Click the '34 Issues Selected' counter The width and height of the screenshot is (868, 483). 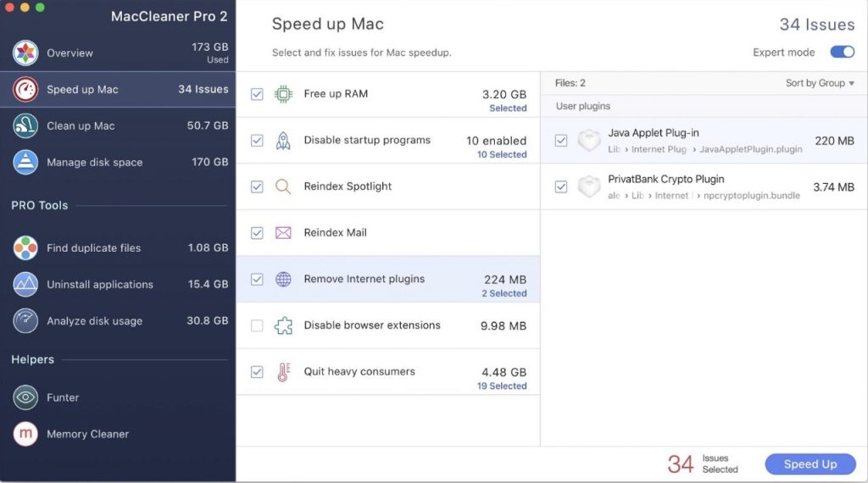[703, 464]
